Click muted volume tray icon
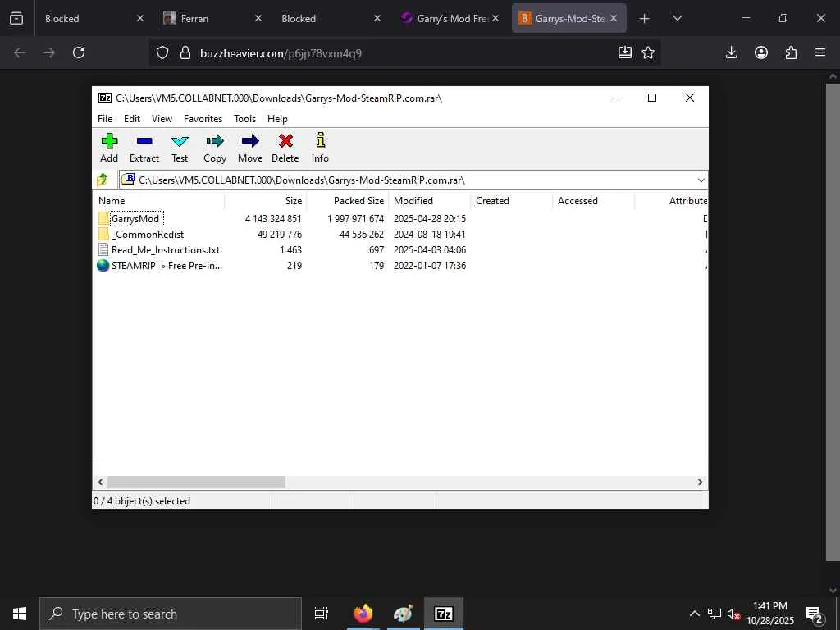 pos(733,614)
